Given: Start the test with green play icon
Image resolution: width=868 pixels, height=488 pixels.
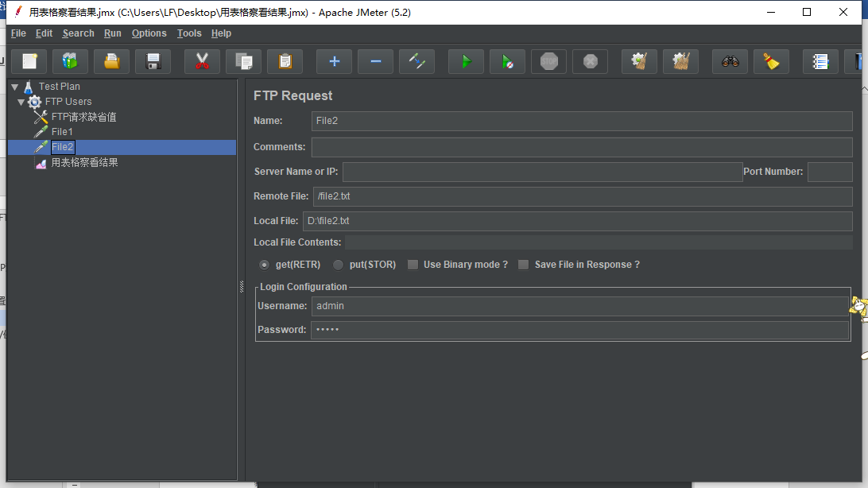Looking at the screenshot, I should click(466, 61).
